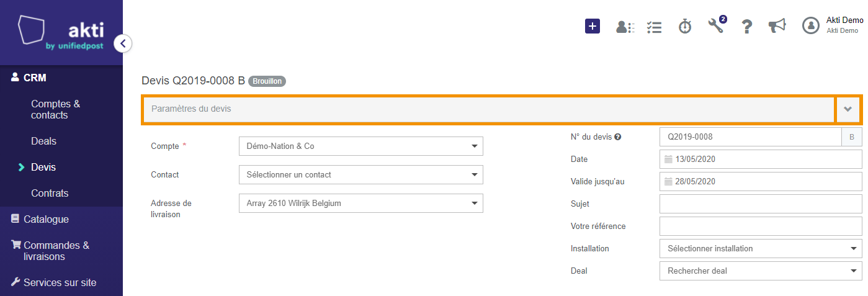Viewport: 868px width, 296px height.
Task: Open the megaphone announcements icon
Action: tap(777, 25)
